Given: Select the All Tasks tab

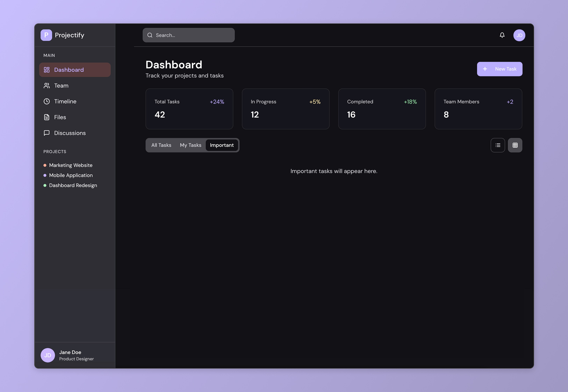Looking at the screenshot, I should (161, 145).
